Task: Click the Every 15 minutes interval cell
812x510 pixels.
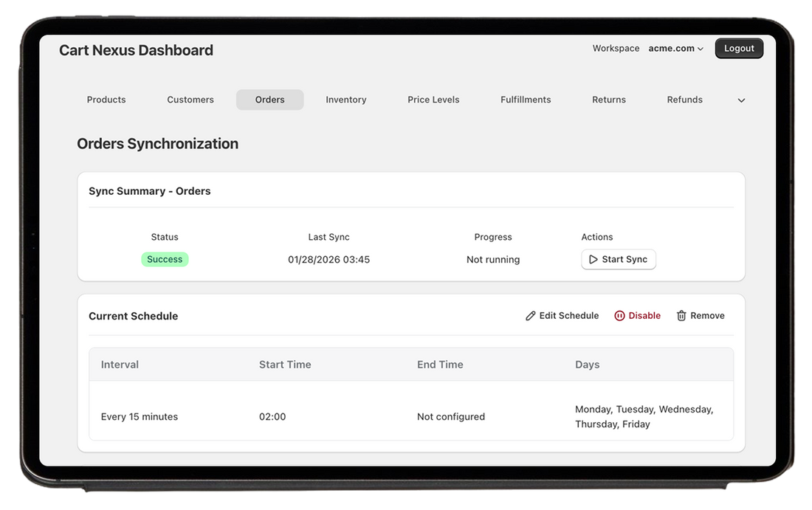Action: (140, 416)
